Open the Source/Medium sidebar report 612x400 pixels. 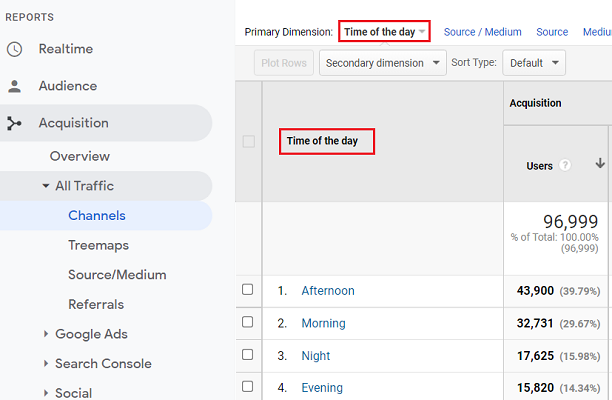pos(117,275)
